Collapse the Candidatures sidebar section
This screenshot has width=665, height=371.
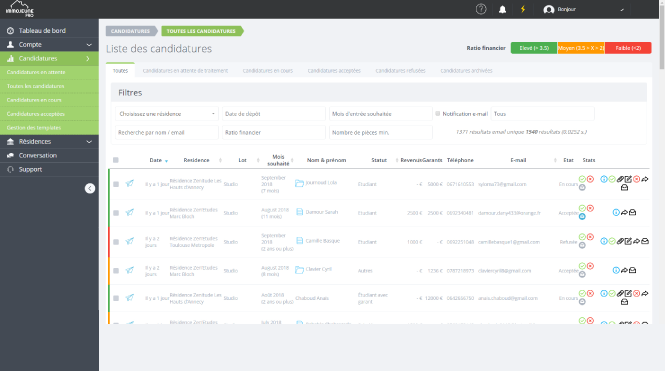49,59
